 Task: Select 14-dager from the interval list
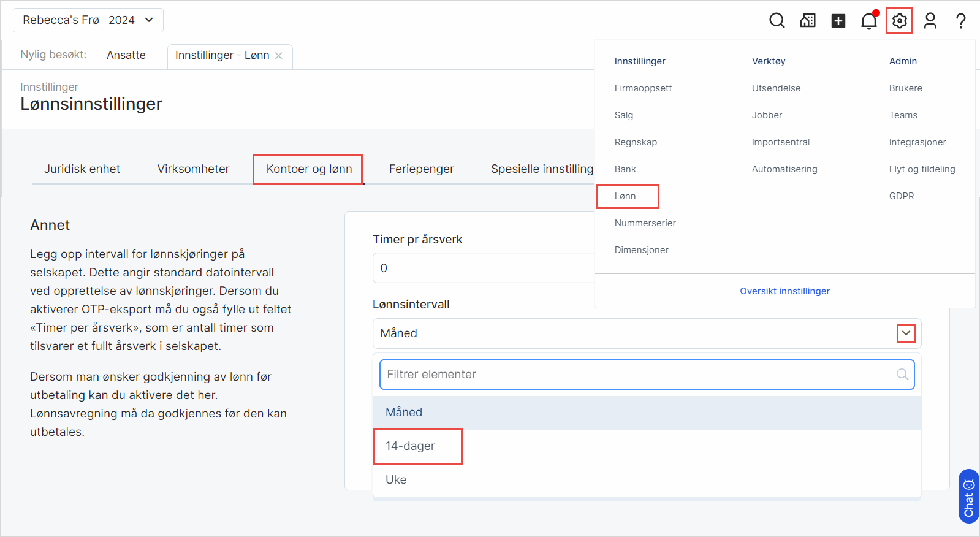410,446
